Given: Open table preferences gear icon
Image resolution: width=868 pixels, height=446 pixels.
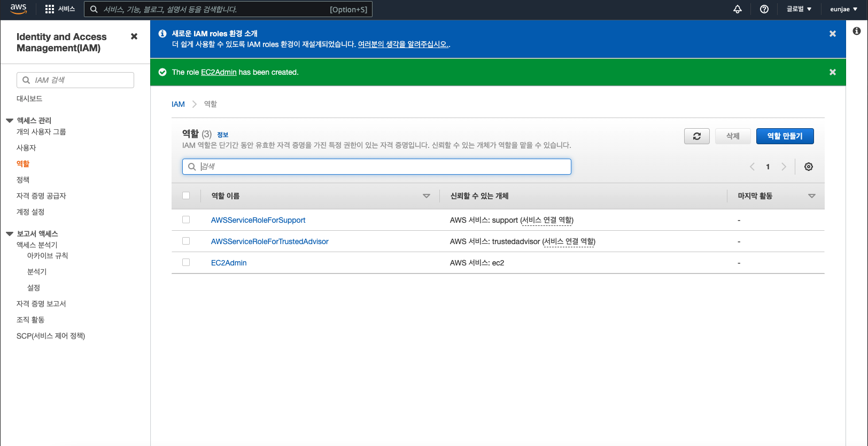Looking at the screenshot, I should tap(809, 167).
